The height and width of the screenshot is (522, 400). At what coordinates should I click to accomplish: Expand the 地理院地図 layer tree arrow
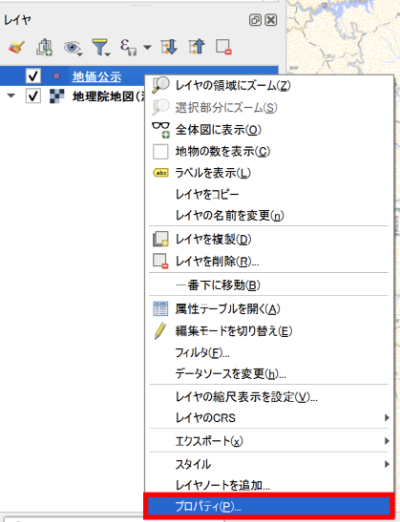coord(11,96)
